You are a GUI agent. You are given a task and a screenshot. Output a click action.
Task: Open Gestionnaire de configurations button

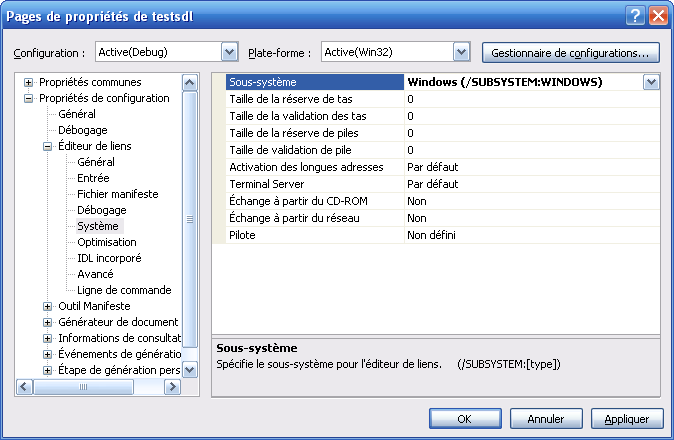click(x=570, y=53)
